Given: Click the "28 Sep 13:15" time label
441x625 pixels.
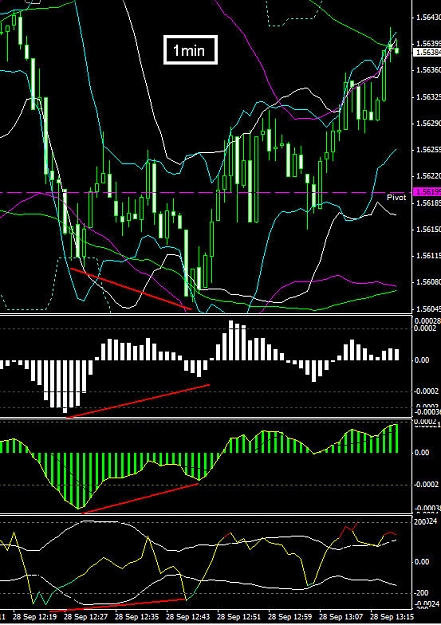Looking at the screenshot, I should coord(392,617).
